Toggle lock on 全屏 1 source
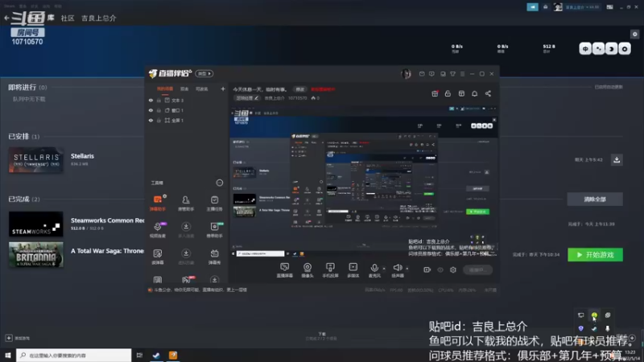The width and height of the screenshot is (644, 362). [x=159, y=120]
